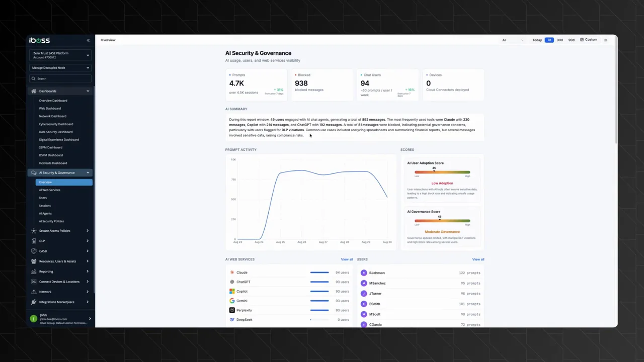Click the DLP lock-file icon
This screenshot has height=362, width=644.
34,241
